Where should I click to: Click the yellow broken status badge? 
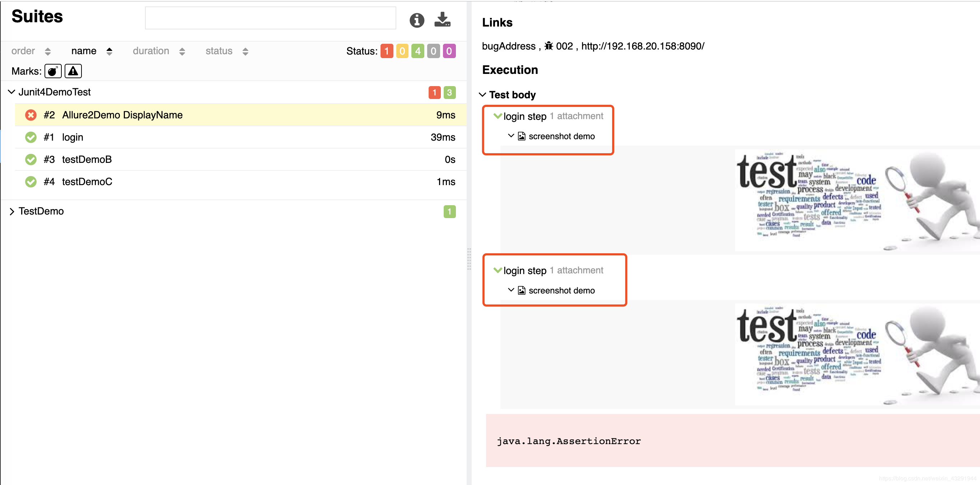click(x=402, y=51)
